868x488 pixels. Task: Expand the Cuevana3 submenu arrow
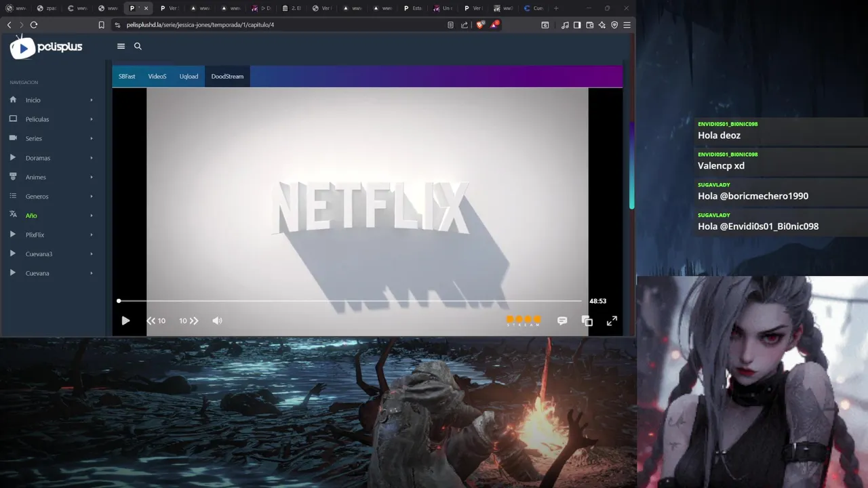92,254
